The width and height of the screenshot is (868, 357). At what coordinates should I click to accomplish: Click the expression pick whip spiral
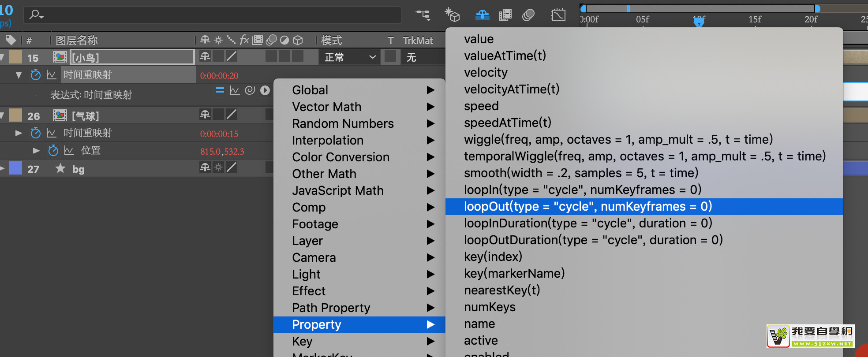click(x=250, y=90)
